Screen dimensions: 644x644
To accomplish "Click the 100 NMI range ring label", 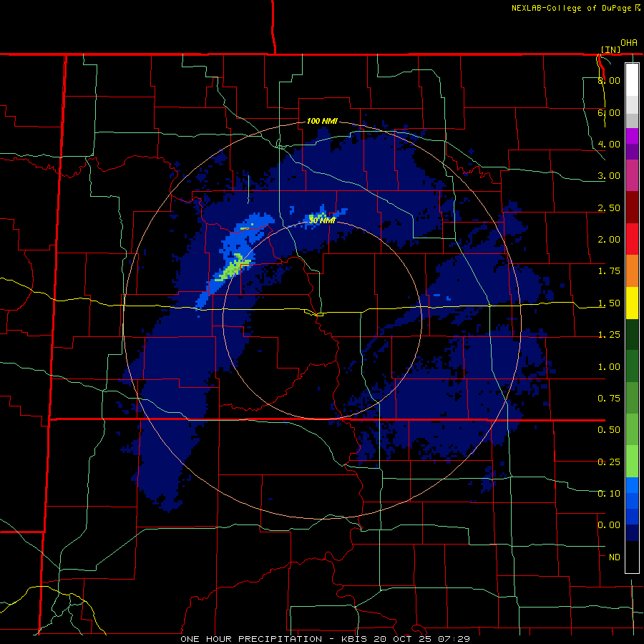I will pos(322,121).
